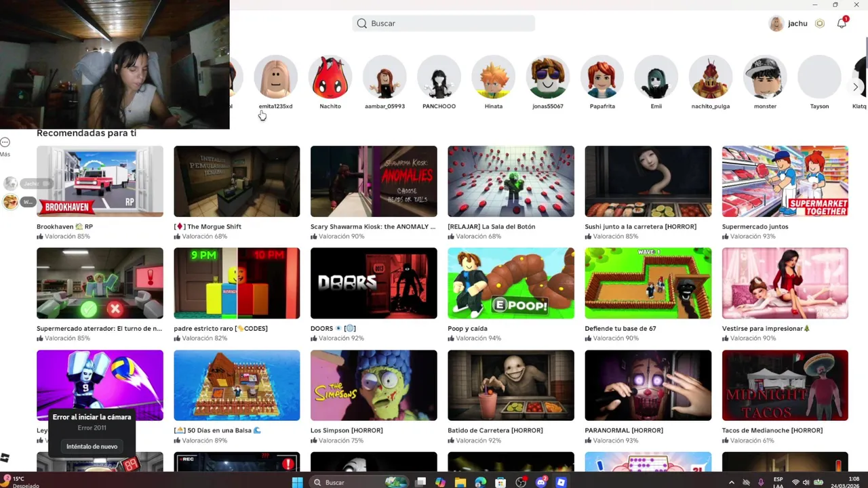The width and height of the screenshot is (868, 488).
Task: Open friend avatar Emii
Action: 656,77
